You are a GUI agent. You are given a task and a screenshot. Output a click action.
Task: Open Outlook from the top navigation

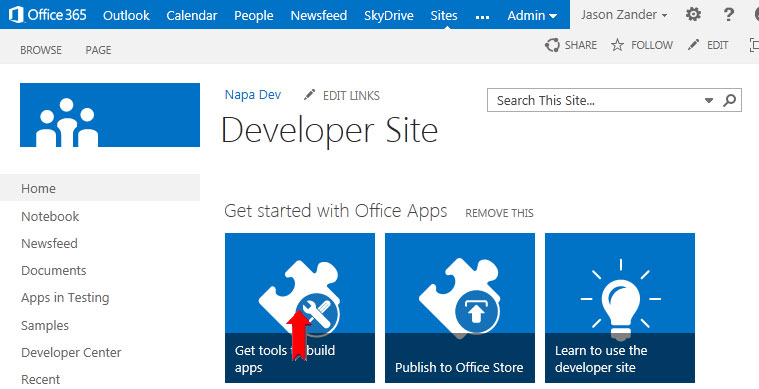click(126, 15)
